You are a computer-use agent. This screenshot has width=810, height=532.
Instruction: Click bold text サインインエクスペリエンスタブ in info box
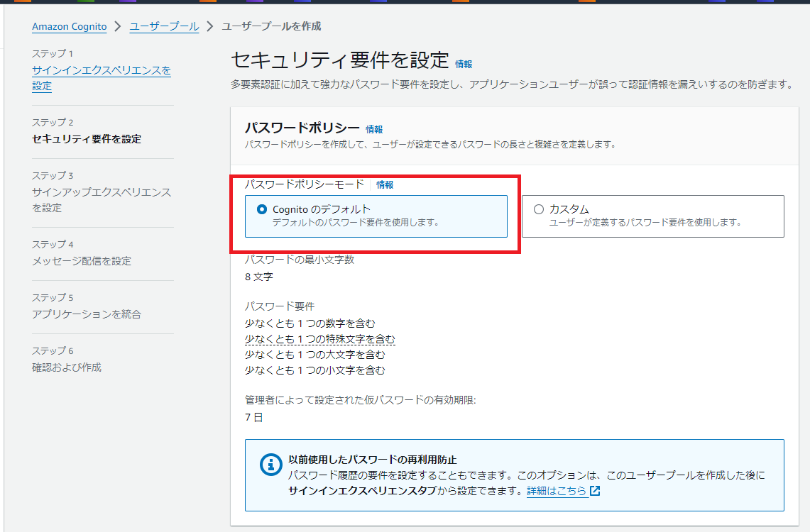coord(362,491)
